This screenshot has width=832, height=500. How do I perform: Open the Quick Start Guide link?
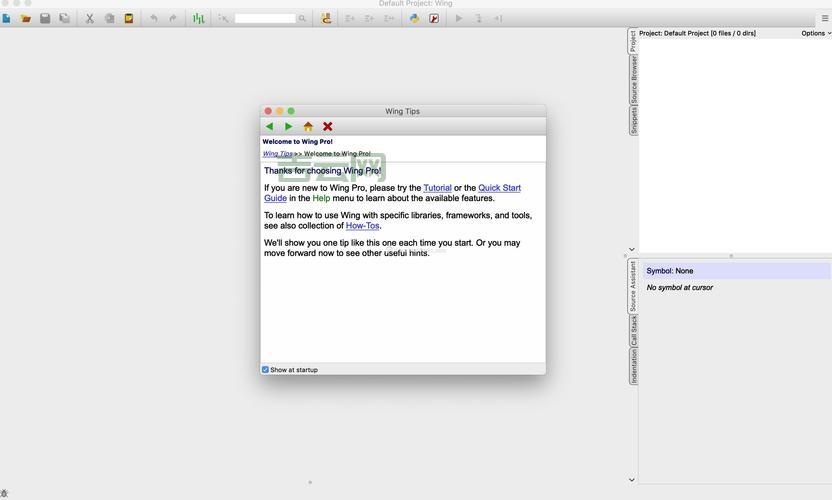(x=499, y=188)
